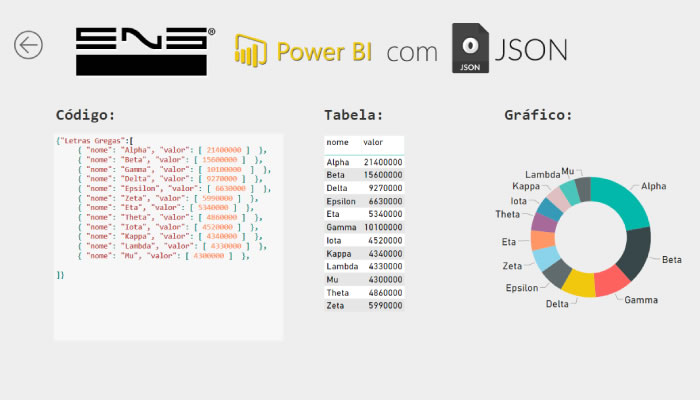Select the gray Epsilon donut slice
This screenshot has height=400, width=700.
[x=557, y=273]
